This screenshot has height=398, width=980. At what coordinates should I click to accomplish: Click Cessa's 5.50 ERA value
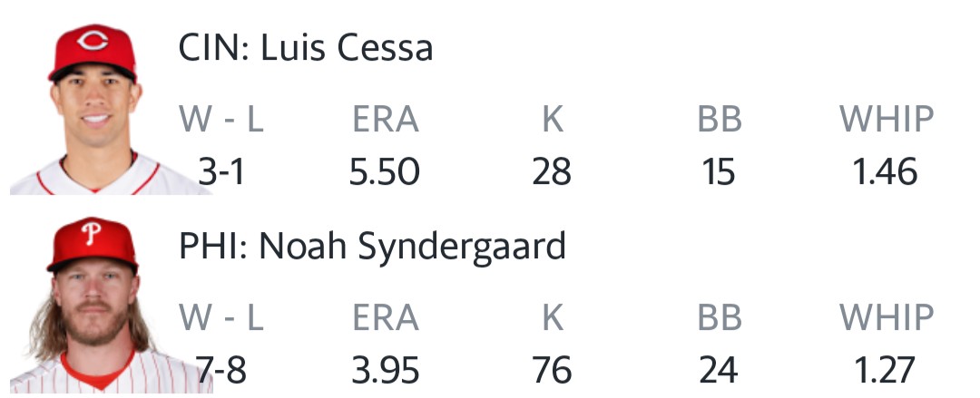coord(385,171)
